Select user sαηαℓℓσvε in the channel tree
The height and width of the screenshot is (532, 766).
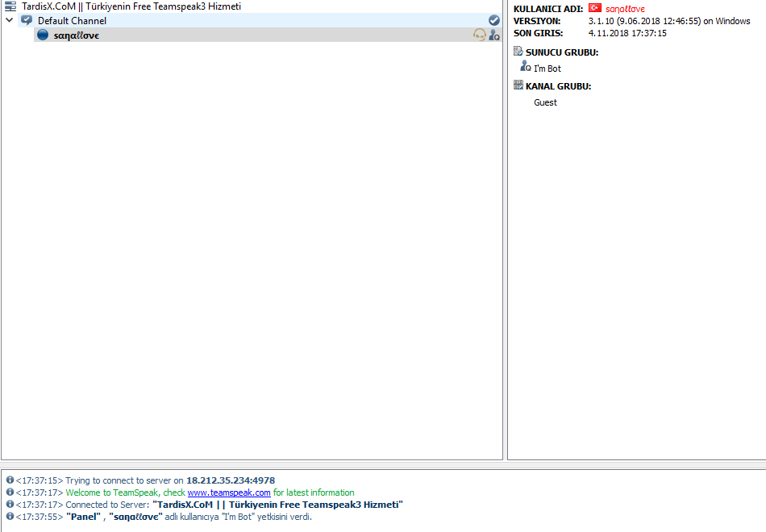click(x=268, y=35)
